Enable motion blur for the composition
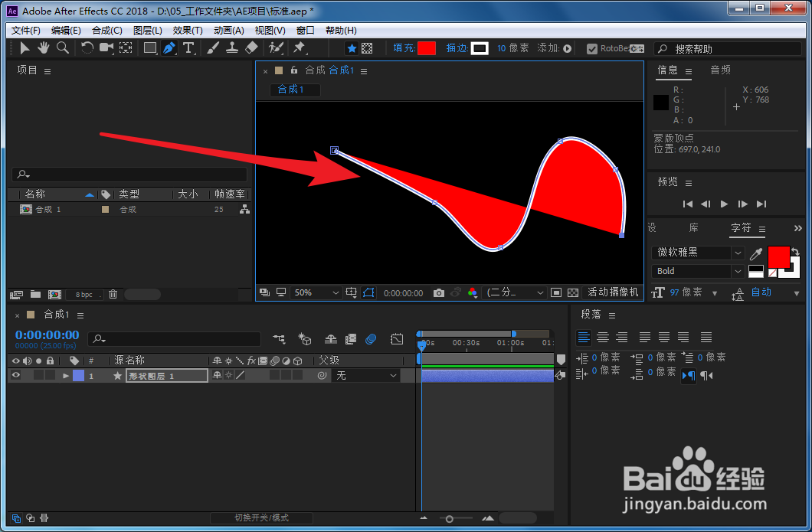This screenshot has width=812, height=532. pos(371,340)
